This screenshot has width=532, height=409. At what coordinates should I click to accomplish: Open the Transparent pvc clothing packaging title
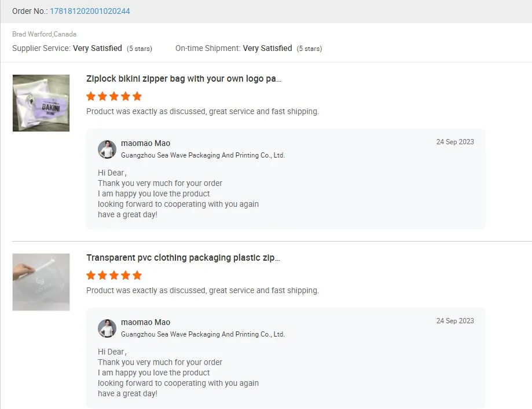click(183, 258)
